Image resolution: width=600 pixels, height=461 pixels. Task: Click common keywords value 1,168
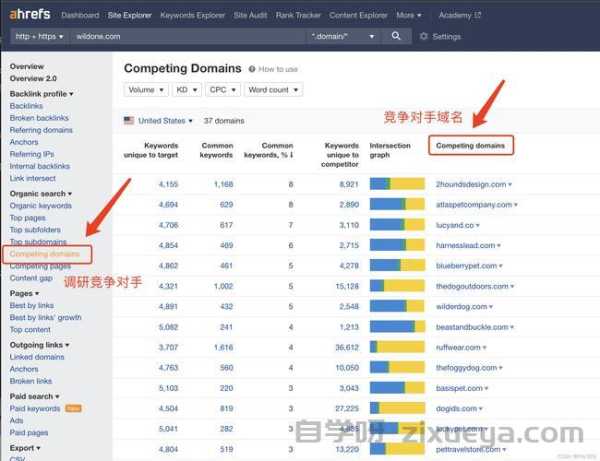(x=223, y=184)
